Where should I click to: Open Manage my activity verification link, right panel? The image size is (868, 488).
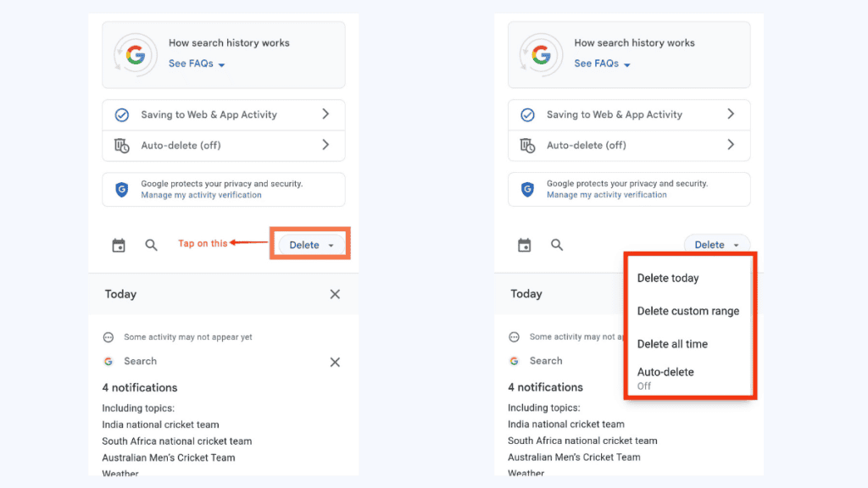[x=606, y=195]
